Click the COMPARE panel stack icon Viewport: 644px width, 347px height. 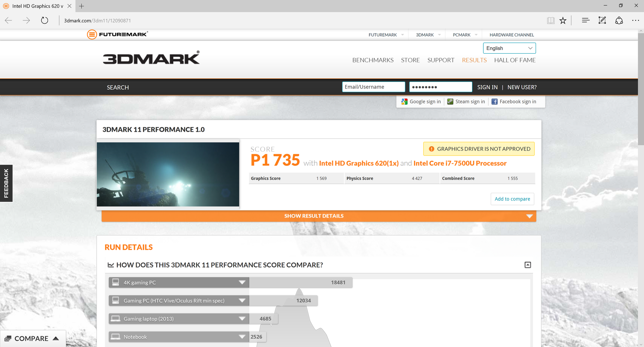(x=8, y=339)
